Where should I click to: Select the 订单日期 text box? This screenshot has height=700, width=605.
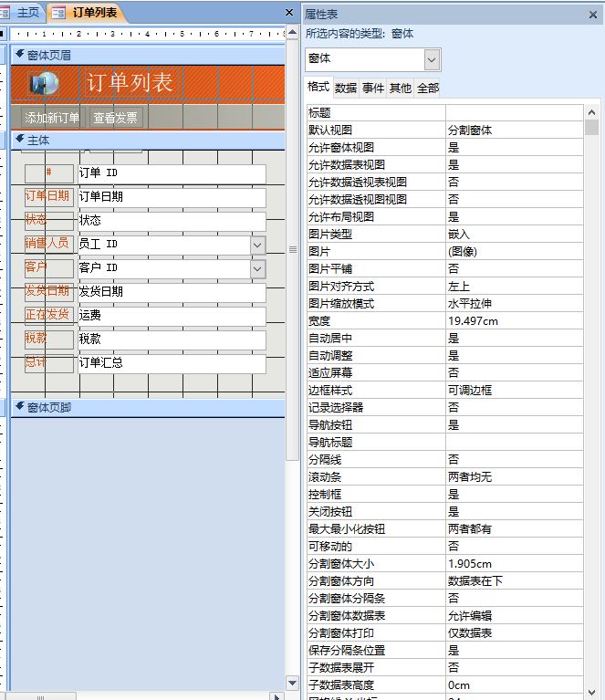pos(172,197)
